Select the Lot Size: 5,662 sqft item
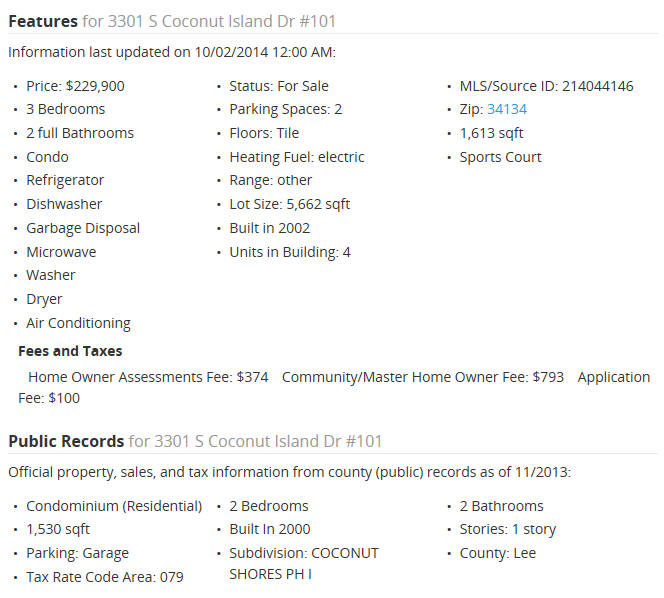Viewport: 664px width, 598px height. (x=290, y=204)
